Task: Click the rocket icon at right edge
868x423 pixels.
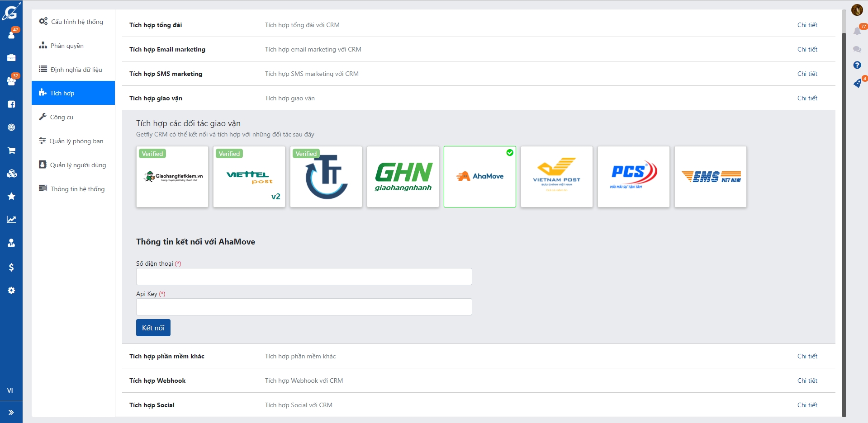Action: (857, 84)
